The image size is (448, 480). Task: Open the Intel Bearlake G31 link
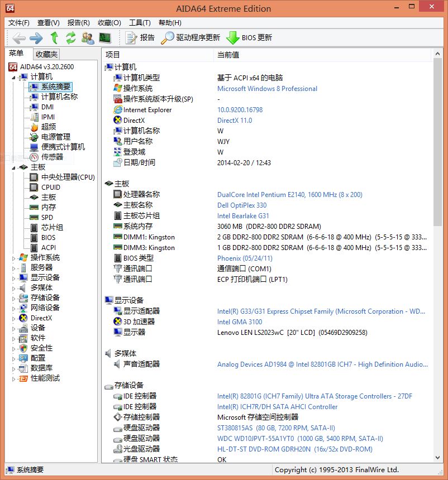click(x=243, y=216)
